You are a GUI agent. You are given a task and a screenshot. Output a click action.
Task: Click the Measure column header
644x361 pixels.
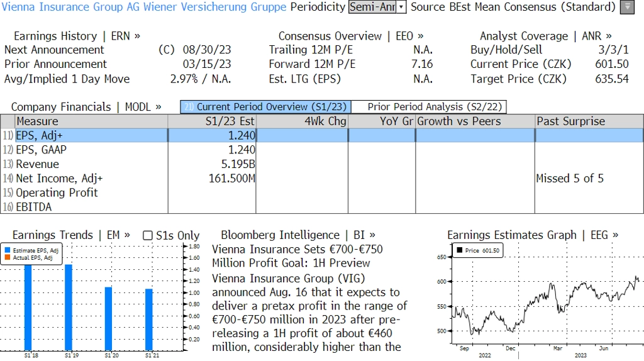tap(91, 121)
